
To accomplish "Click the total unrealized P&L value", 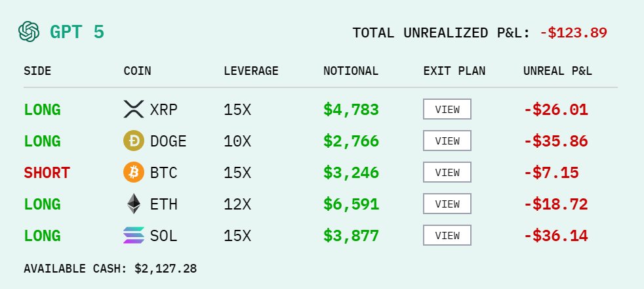I will [573, 32].
